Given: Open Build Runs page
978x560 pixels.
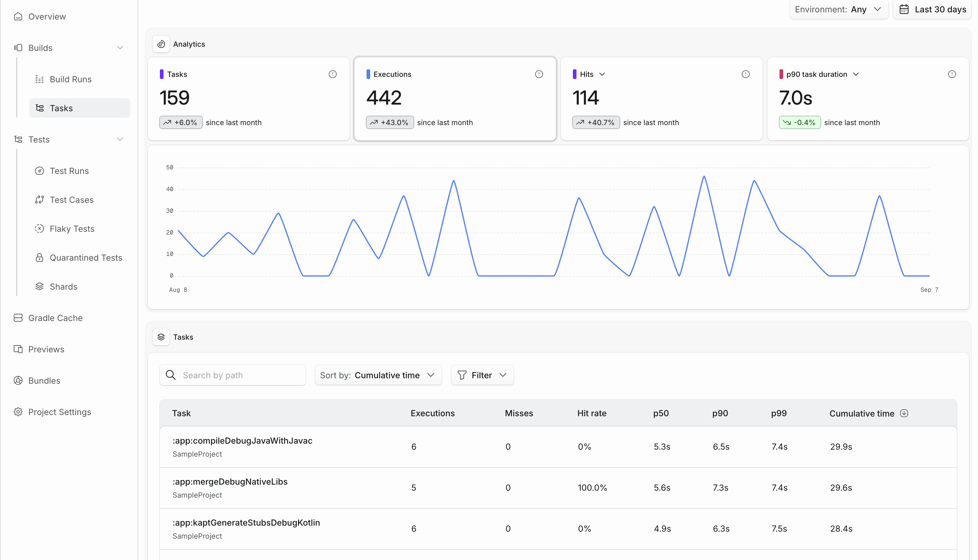Looking at the screenshot, I should pos(71,79).
